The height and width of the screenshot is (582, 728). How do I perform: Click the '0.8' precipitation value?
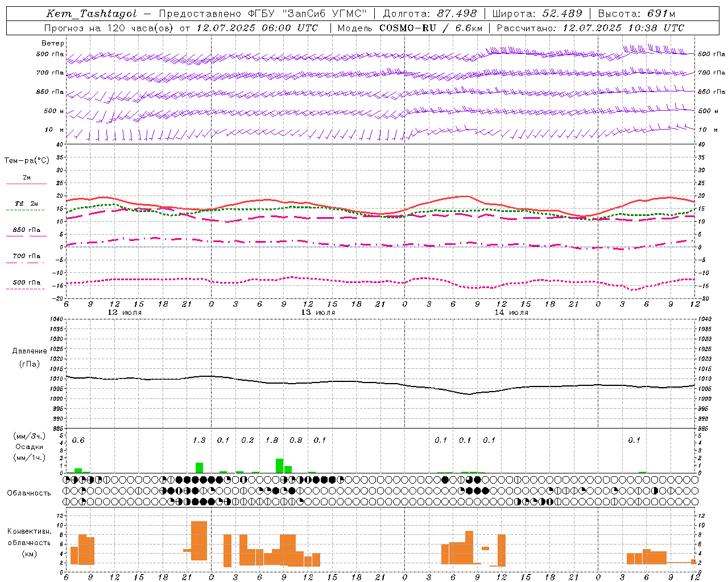(x=296, y=440)
